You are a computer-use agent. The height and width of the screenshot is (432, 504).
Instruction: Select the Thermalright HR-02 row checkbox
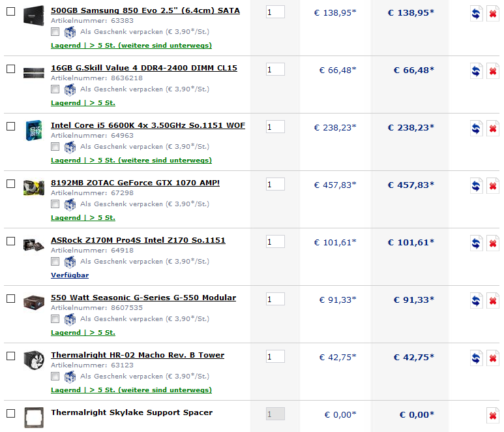(x=11, y=356)
